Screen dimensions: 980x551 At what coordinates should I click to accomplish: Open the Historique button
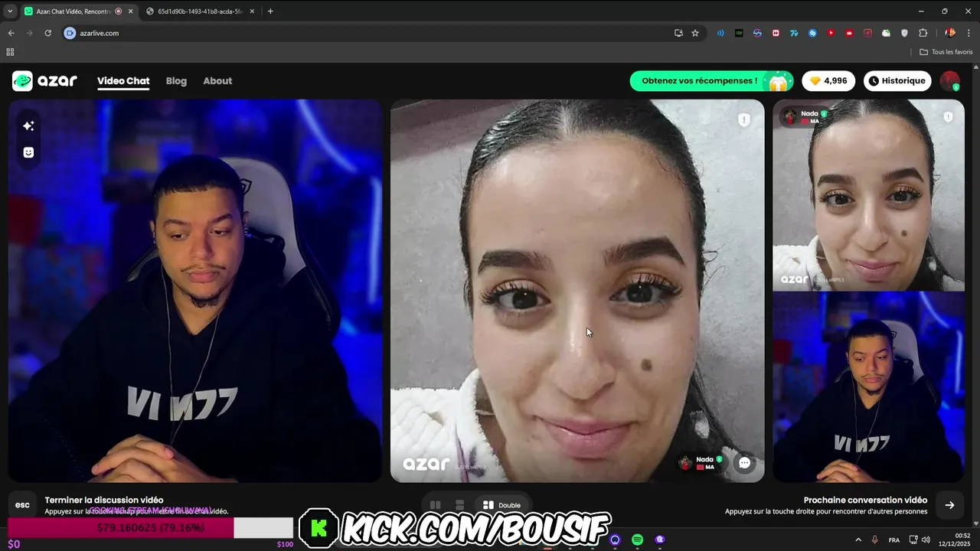pyautogui.click(x=897, y=81)
